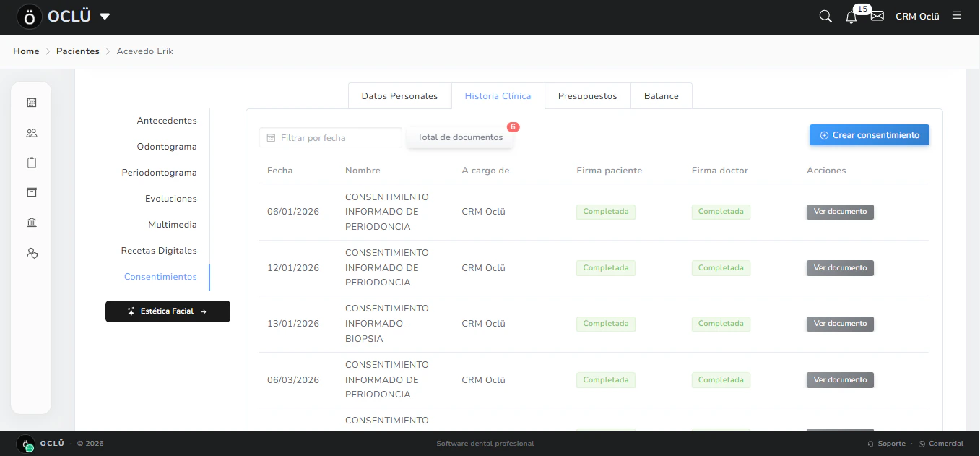The image size is (980, 456).
Task: View document dated 12/01/2026
Action: click(840, 268)
